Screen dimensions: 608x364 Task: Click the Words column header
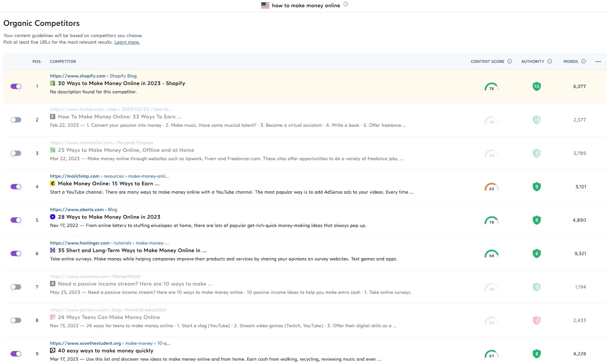pyautogui.click(x=571, y=61)
